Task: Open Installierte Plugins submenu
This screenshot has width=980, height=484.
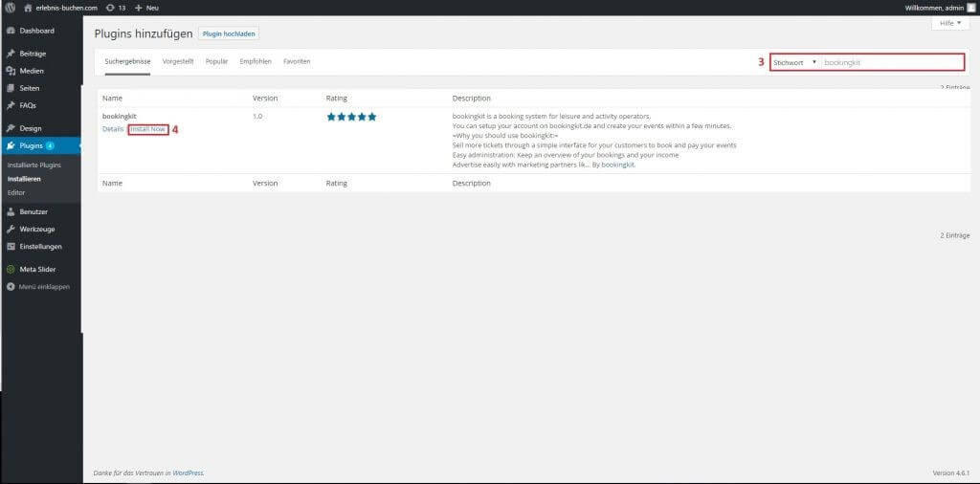Action: 33,165
